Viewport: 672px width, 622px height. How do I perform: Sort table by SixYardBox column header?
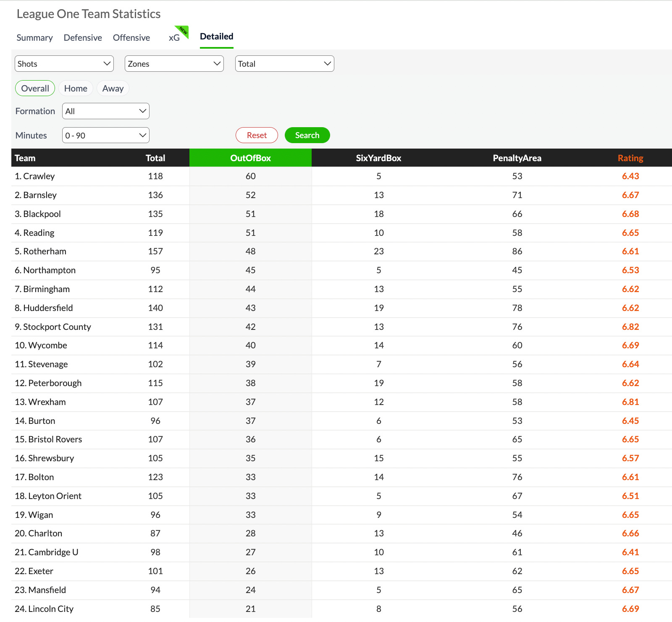(379, 158)
